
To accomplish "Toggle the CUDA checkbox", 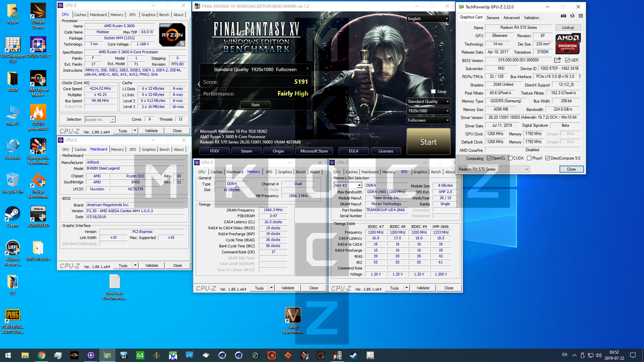I will 511,158.
